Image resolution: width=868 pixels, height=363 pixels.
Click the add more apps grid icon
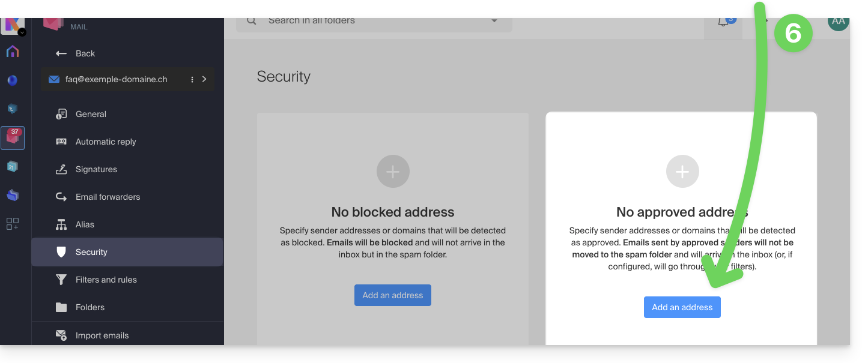pyautogui.click(x=13, y=224)
